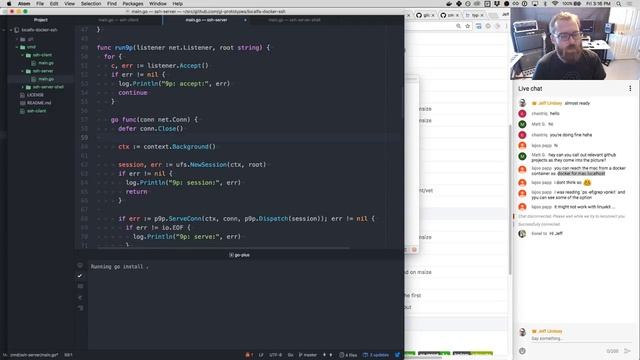640x360 pixels.
Task: Select the ssh-server-shell folder label
Action: point(48,87)
